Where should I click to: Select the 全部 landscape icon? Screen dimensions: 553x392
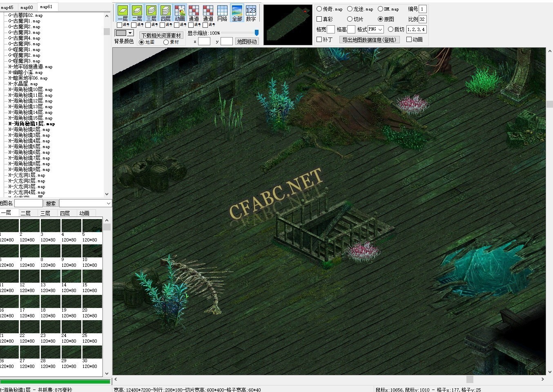coord(237,13)
